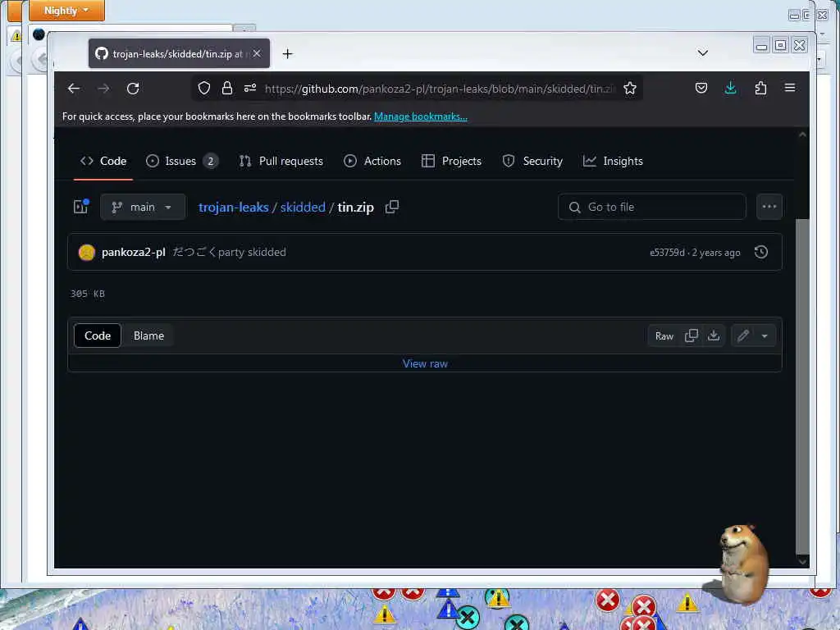Click the Go to file search field
This screenshot has height=630, width=840.
click(651, 207)
